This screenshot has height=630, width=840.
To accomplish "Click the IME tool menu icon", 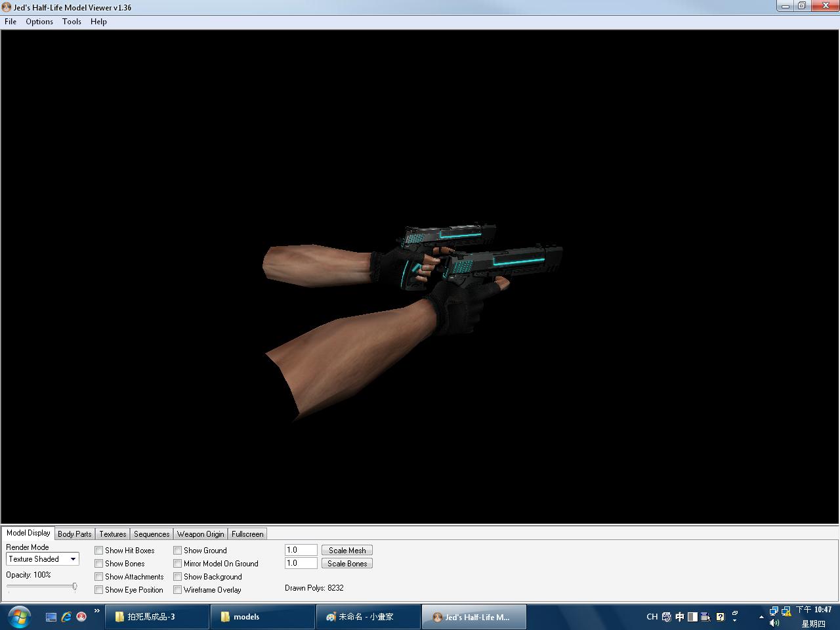I will click(x=705, y=617).
